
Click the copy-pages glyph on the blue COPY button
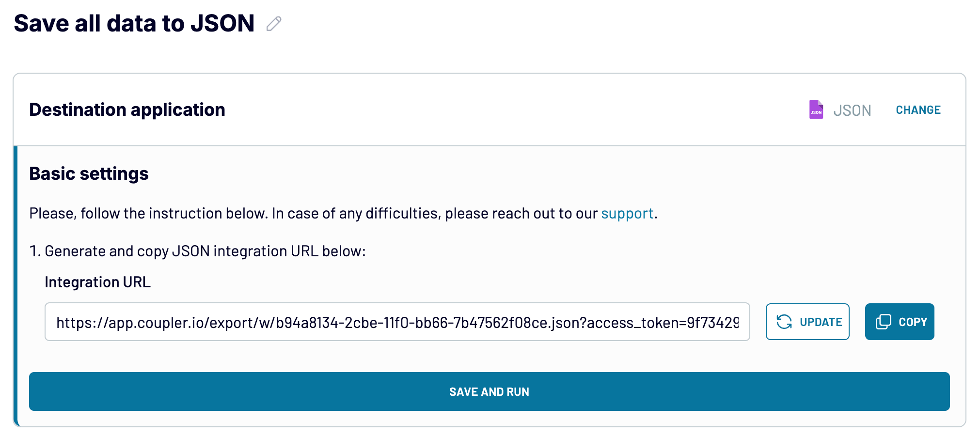click(x=883, y=321)
